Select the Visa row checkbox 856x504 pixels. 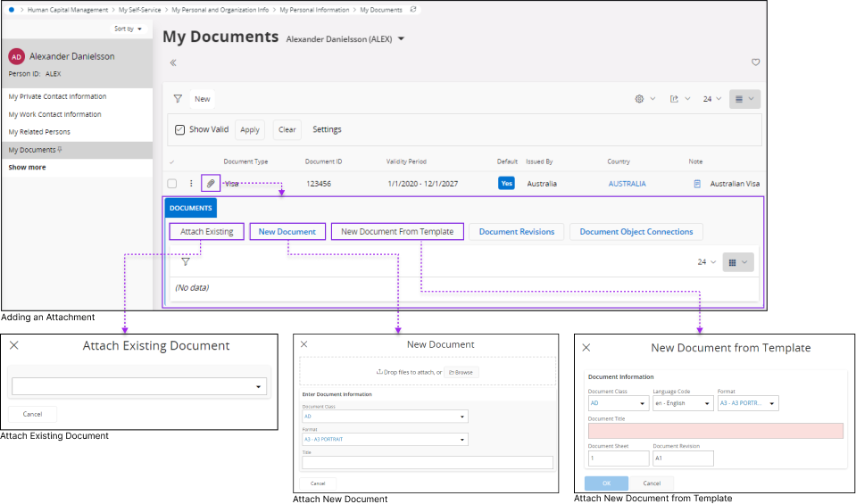tap(172, 184)
